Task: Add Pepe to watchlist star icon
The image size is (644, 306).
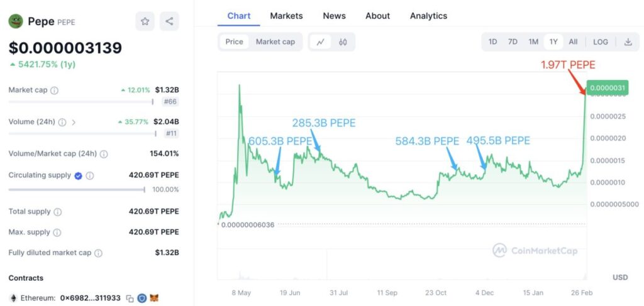Action: coord(145,21)
